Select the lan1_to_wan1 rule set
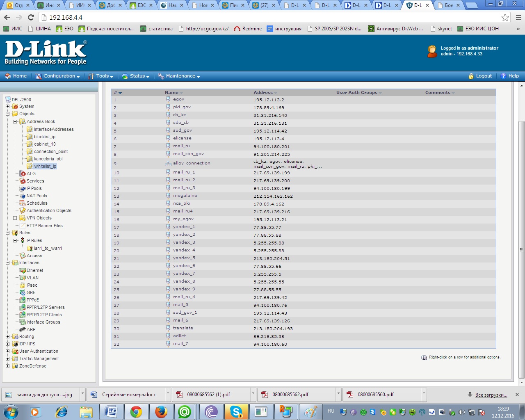The width and height of the screenshot is (525, 420). pyautogui.click(x=48, y=248)
